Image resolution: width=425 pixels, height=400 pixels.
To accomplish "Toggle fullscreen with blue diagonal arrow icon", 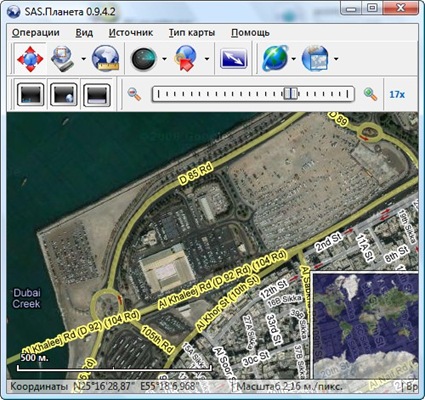I will (234, 59).
